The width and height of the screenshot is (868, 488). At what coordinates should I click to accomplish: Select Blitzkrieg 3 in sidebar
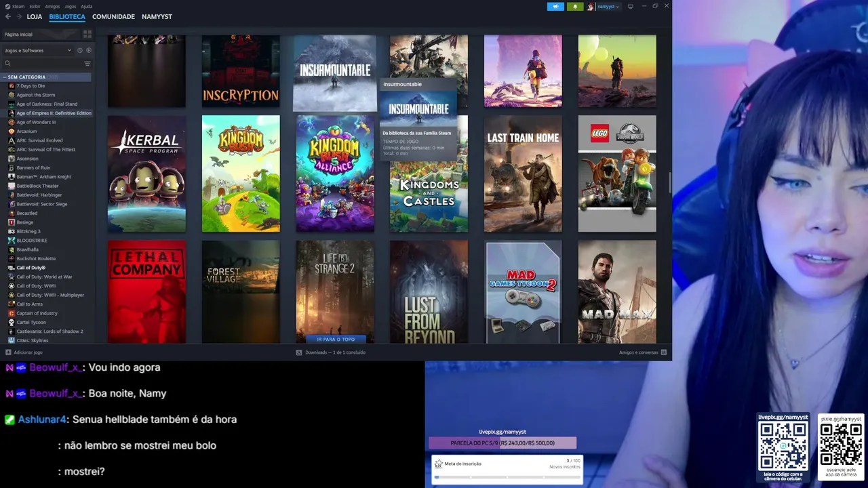point(28,231)
